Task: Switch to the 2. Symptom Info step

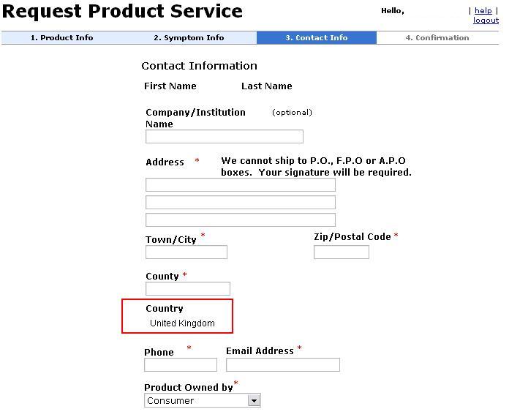Action: [189, 37]
